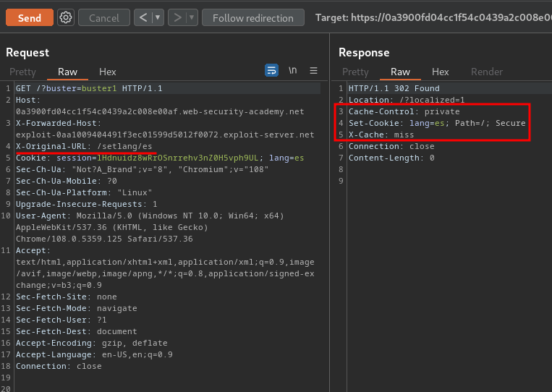Switch Response view to Hex tab

pos(440,72)
